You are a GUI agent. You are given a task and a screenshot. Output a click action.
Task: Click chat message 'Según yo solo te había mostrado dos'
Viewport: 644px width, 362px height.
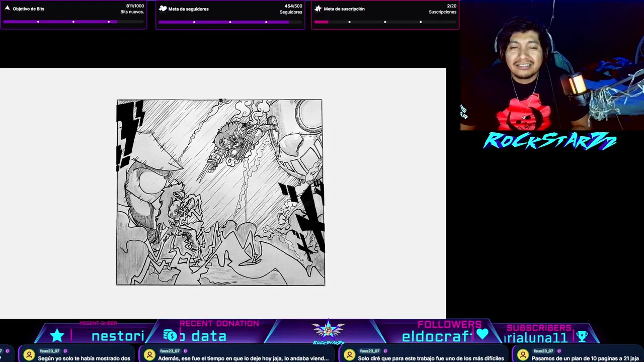click(x=84, y=358)
